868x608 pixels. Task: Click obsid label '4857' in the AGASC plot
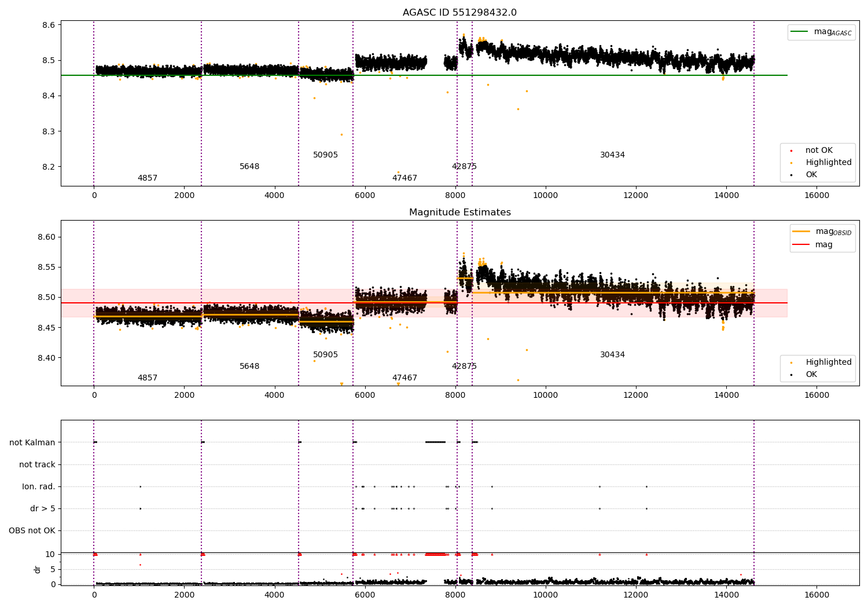pyautogui.click(x=148, y=178)
